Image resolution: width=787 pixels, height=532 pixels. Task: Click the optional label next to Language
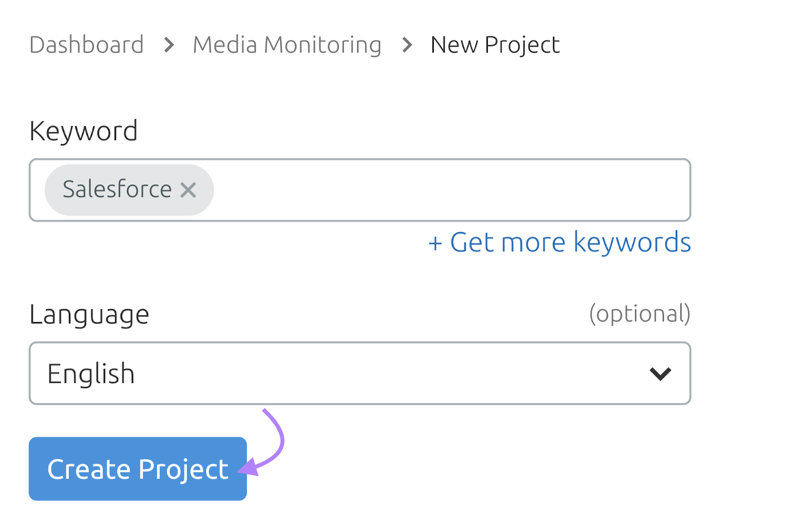[639, 314]
